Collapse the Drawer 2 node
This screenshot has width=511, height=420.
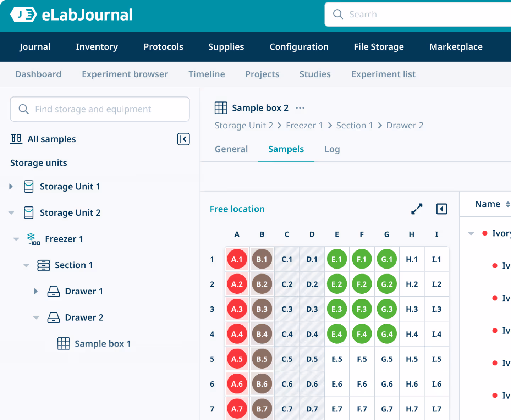coord(36,318)
